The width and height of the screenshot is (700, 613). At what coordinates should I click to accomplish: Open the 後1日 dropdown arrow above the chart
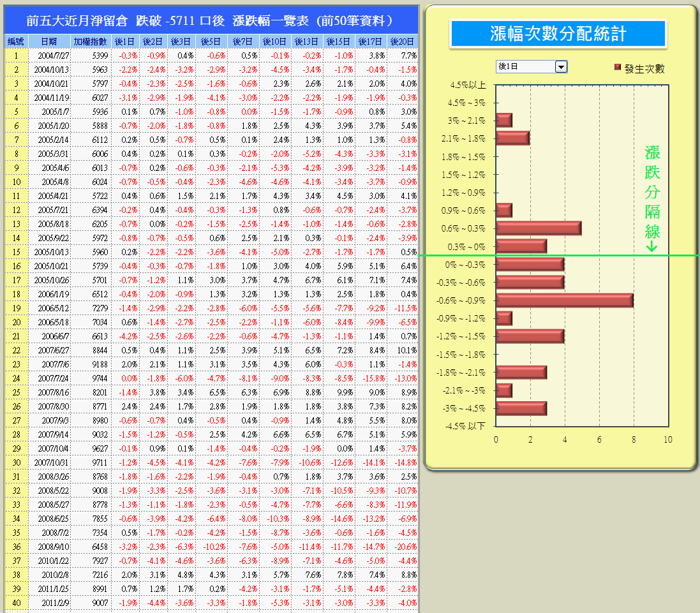pyautogui.click(x=561, y=67)
